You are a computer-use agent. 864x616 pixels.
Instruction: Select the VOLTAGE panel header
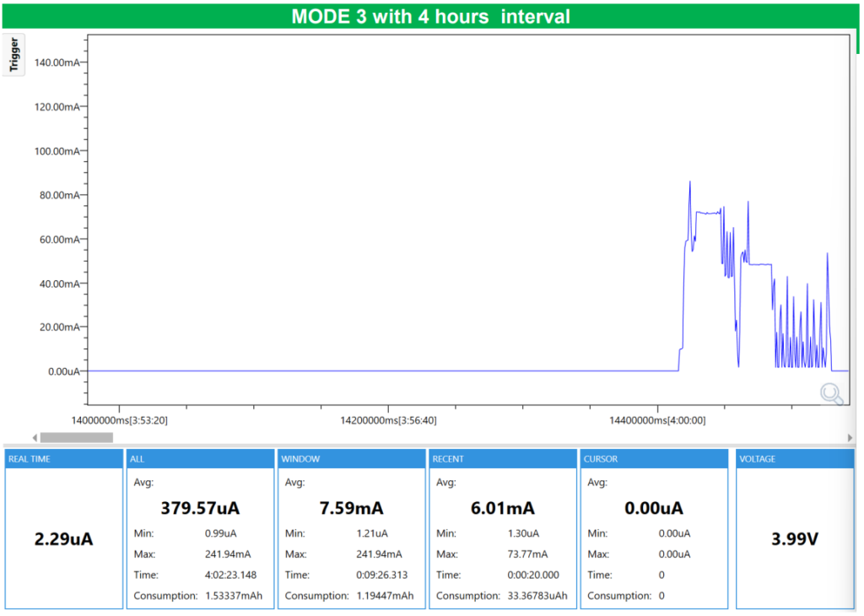pos(794,459)
